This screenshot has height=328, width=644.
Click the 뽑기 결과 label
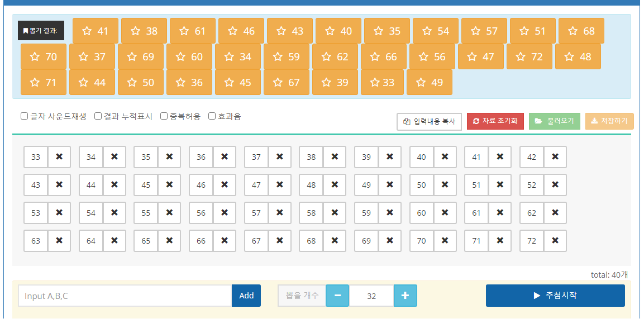41,30
